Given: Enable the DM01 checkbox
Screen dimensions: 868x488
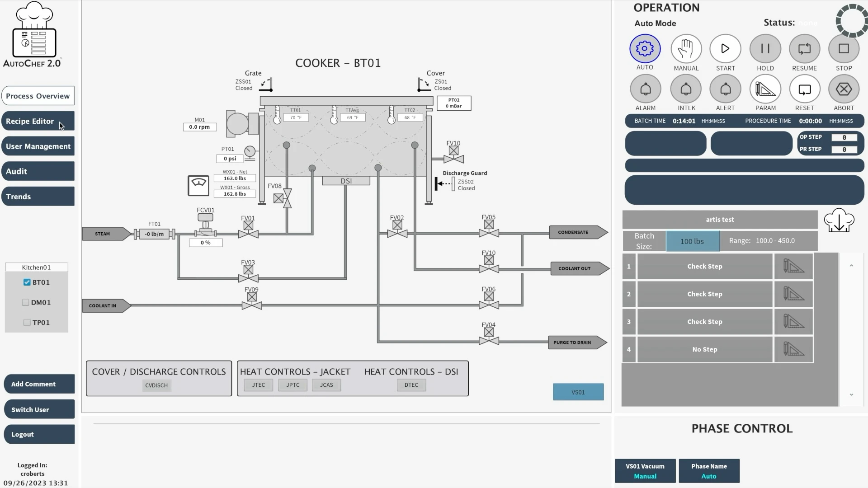Looking at the screenshot, I should tap(25, 302).
